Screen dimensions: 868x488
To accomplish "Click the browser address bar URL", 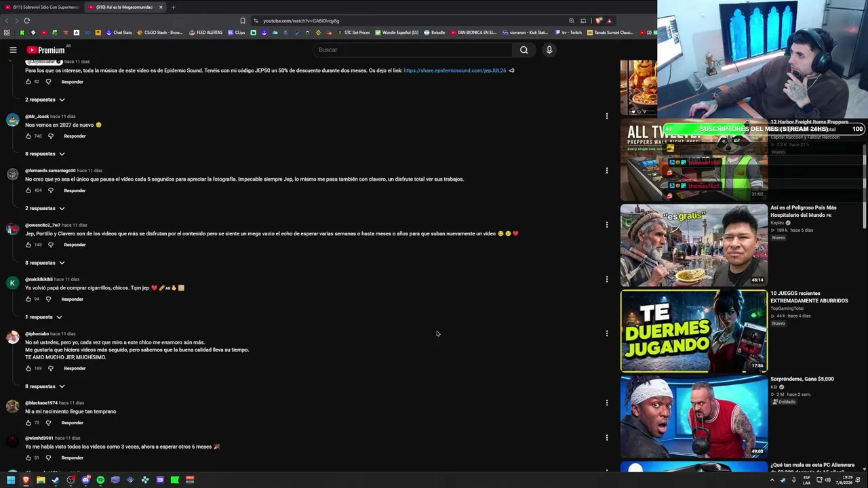I will [x=301, y=20].
